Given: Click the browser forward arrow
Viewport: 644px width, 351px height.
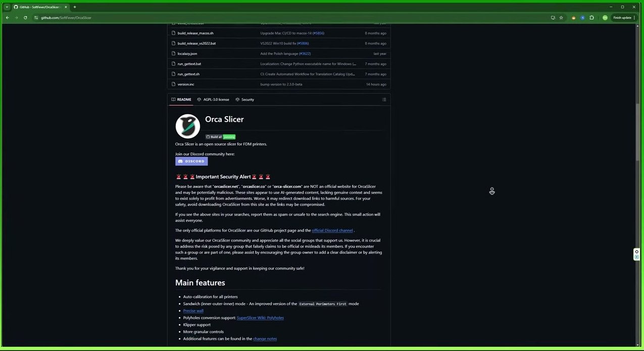Looking at the screenshot, I should 16,18.
